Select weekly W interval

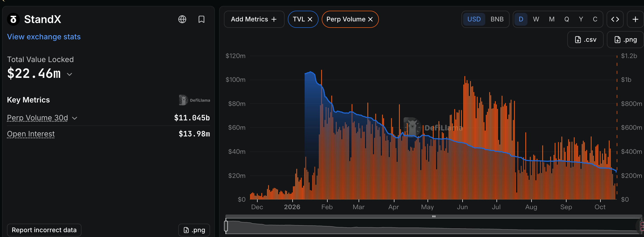click(536, 19)
